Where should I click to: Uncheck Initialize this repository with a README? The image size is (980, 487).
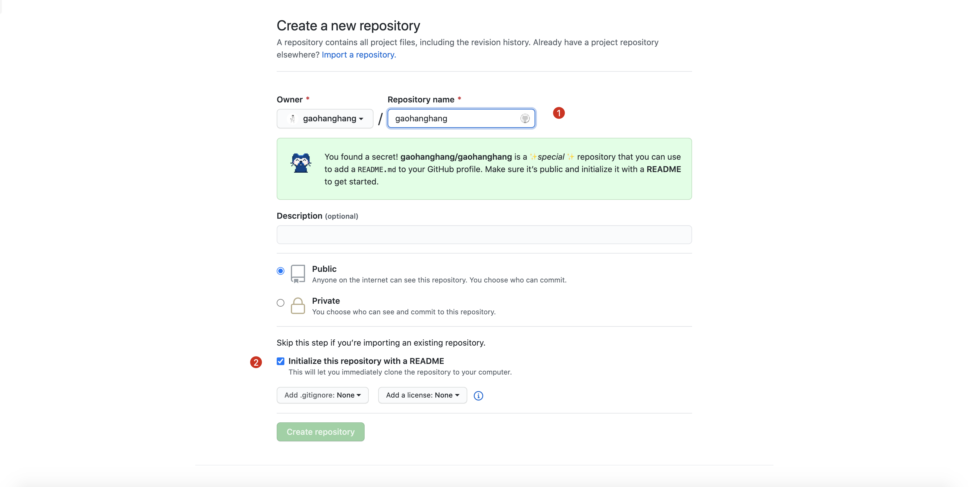pyautogui.click(x=280, y=361)
